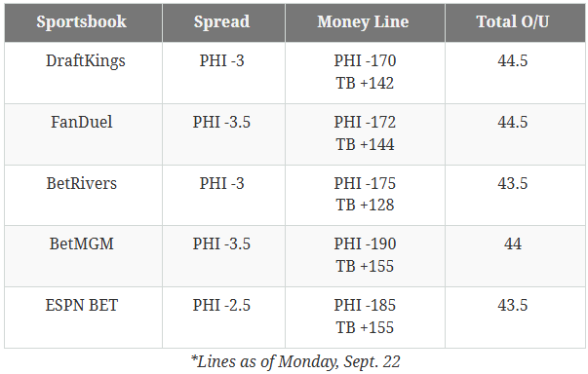588x374 pixels.
Task: Click the PHI -170 money line
Action: 365,60
